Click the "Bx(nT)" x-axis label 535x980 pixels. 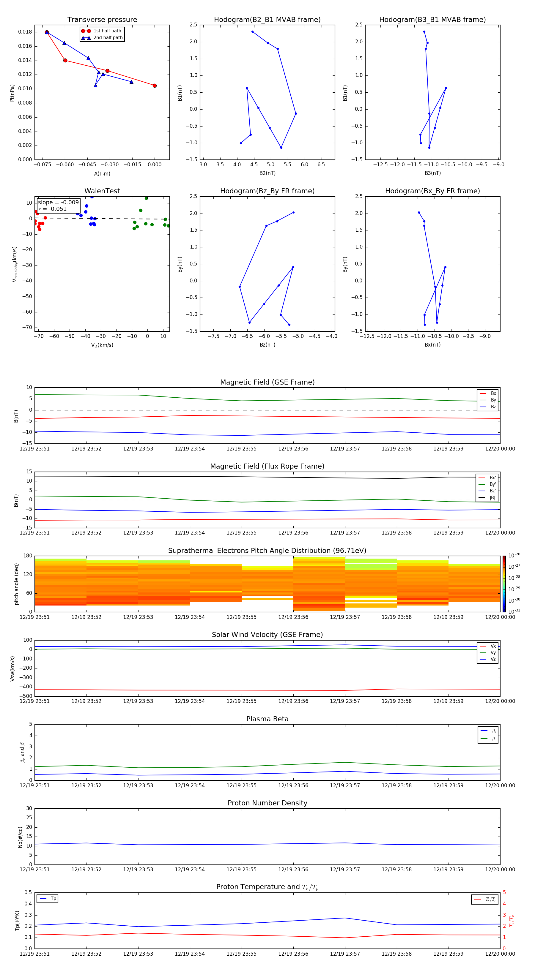(432, 345)
